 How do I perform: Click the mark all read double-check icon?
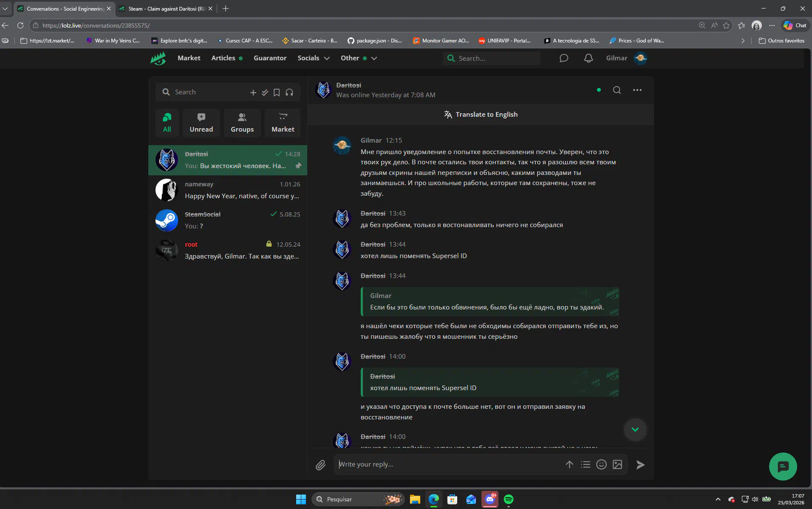(265, 92)
